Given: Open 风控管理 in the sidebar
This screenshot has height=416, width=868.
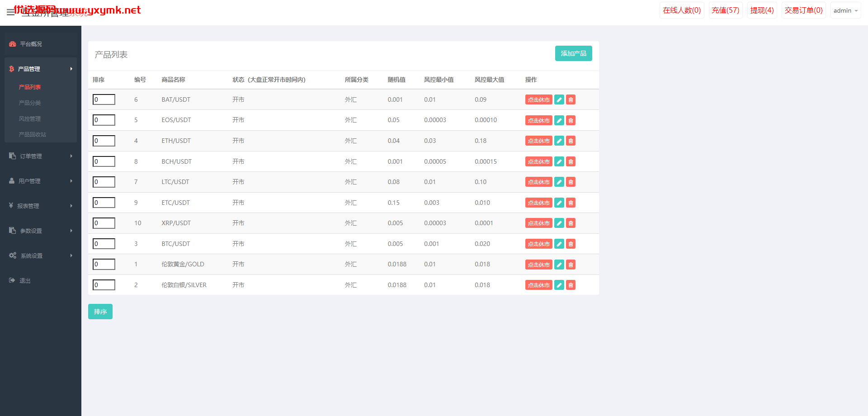Looking at the screenshot, I should pyautogui.click(x=30, y=118).
